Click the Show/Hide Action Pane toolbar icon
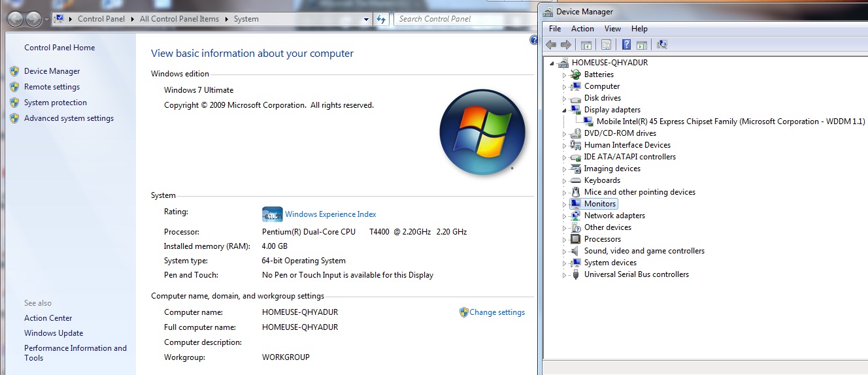 pos(642,45)
